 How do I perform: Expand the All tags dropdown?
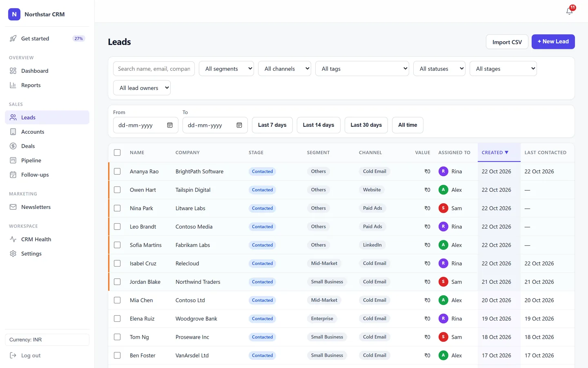(x=362, y=69)
